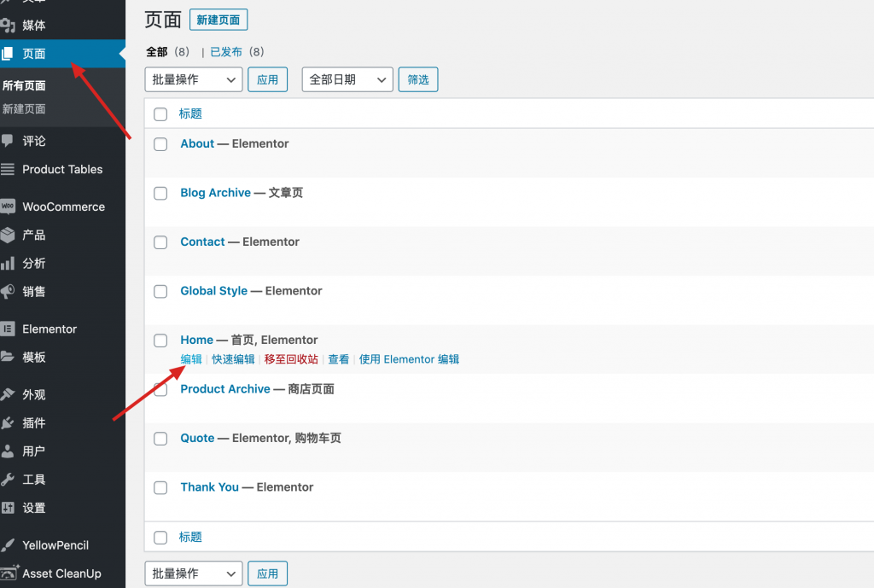Expand the 全部日期 date filter dropdown
This screenshot has width=874, height=588.
tap(347, 79)
